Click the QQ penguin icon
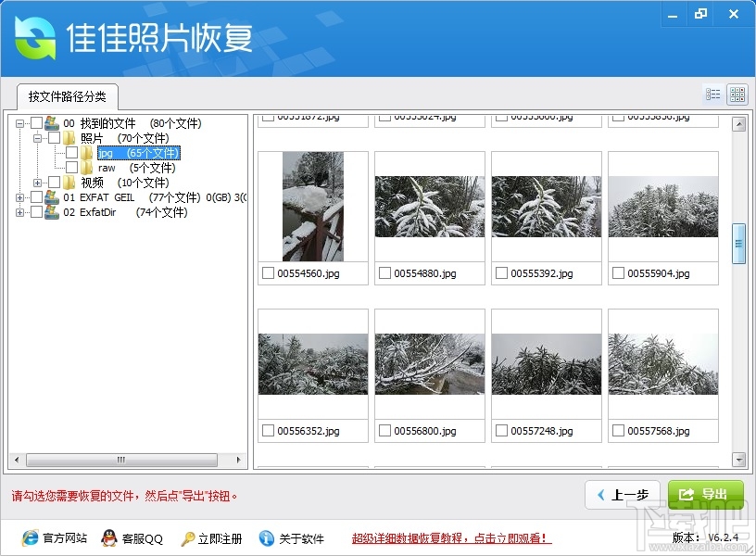Image resolution: width=756 pixels, height=556 pixels. (x=109, y=537)
